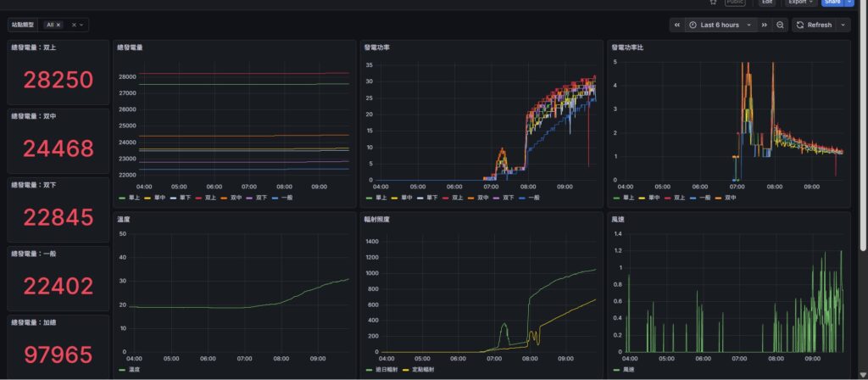Click the star icon to favorite dashboard

coord(713,2)
